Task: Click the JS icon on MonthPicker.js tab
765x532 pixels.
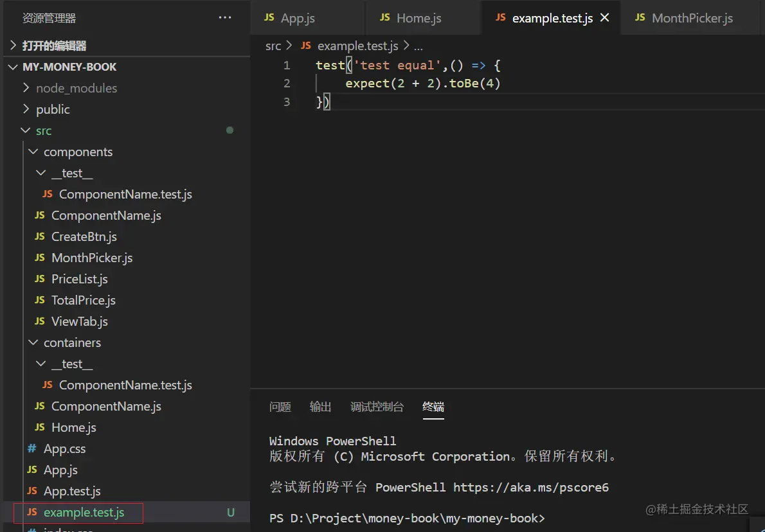Action: 640,17
